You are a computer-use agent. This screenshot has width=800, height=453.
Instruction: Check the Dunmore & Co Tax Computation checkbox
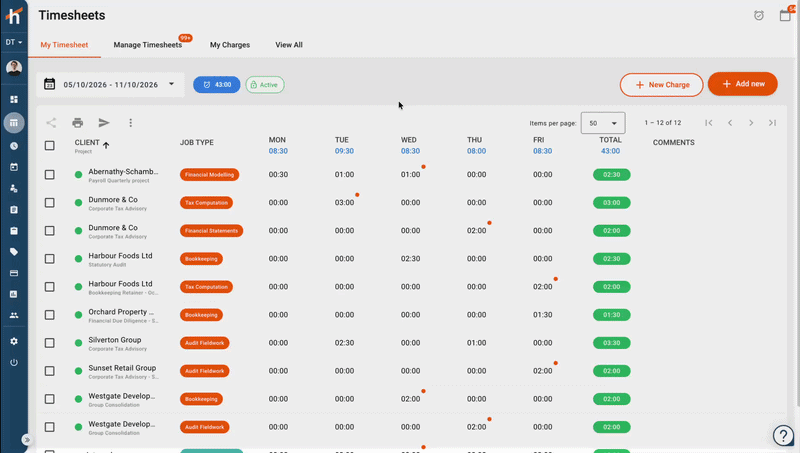click(49, 203)
